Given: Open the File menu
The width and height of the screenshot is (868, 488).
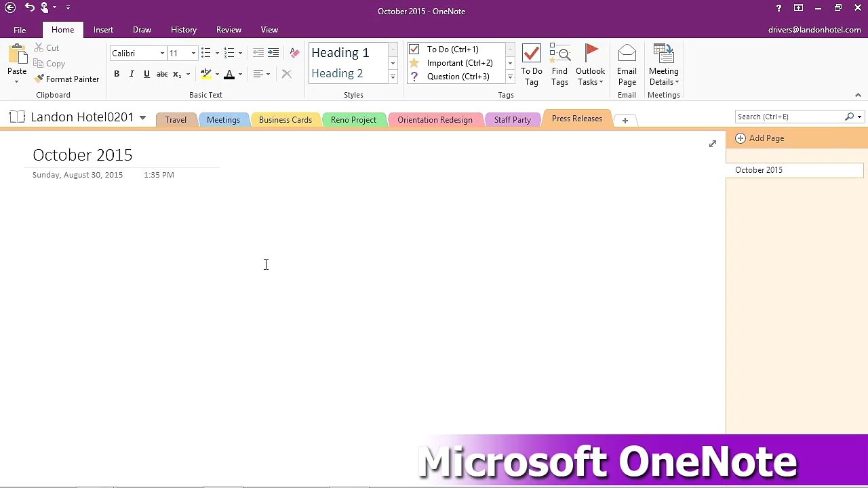Looking at the screenshot, I should pyautogui.click(x=20, y=30).
